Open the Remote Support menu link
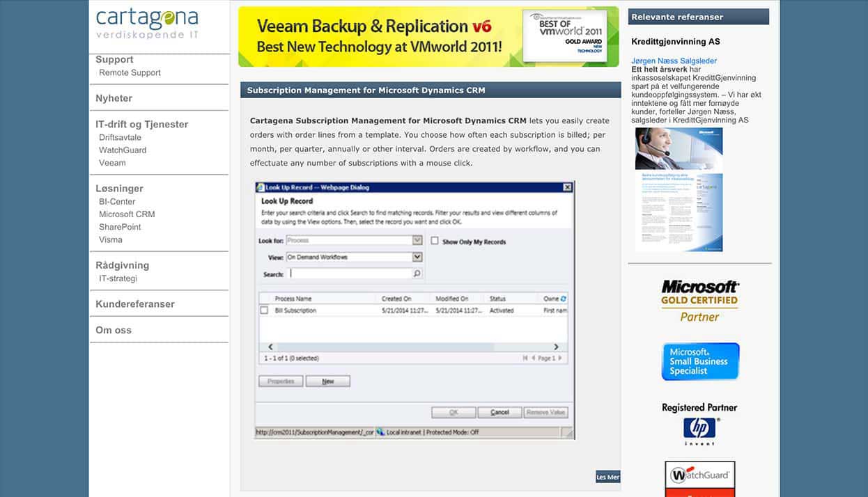This screenshot has height=497, width=868. [x=130, y=72]
